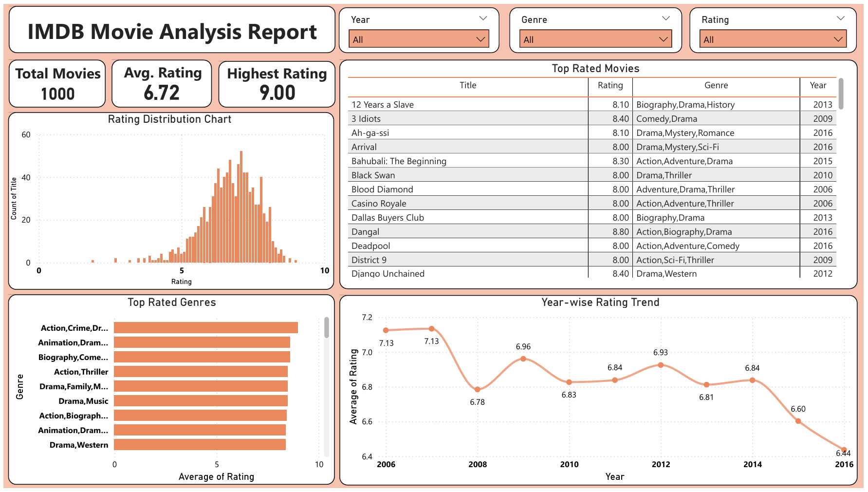
Task: Select the Total Movies card
Action: coord(57,84)
